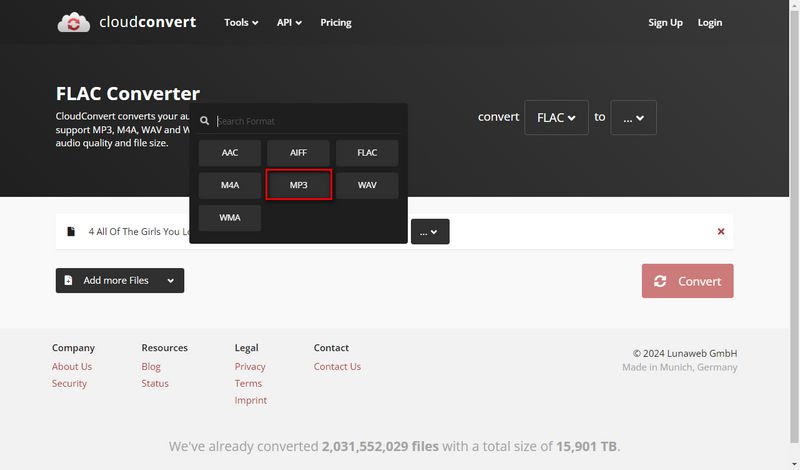Open the Imprint link

(251, 400)
